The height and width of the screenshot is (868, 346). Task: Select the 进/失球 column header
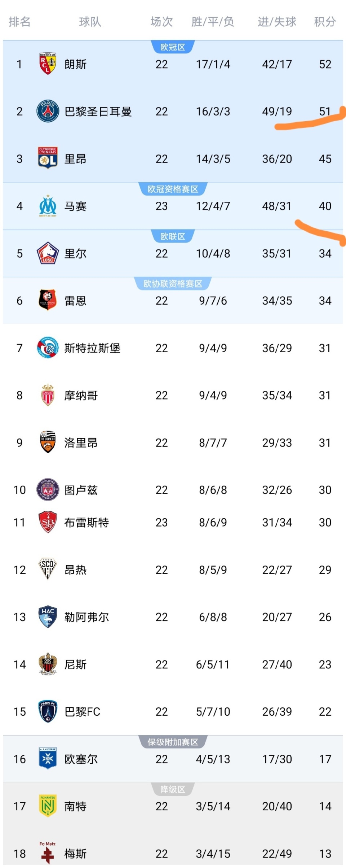click(277, 22)
